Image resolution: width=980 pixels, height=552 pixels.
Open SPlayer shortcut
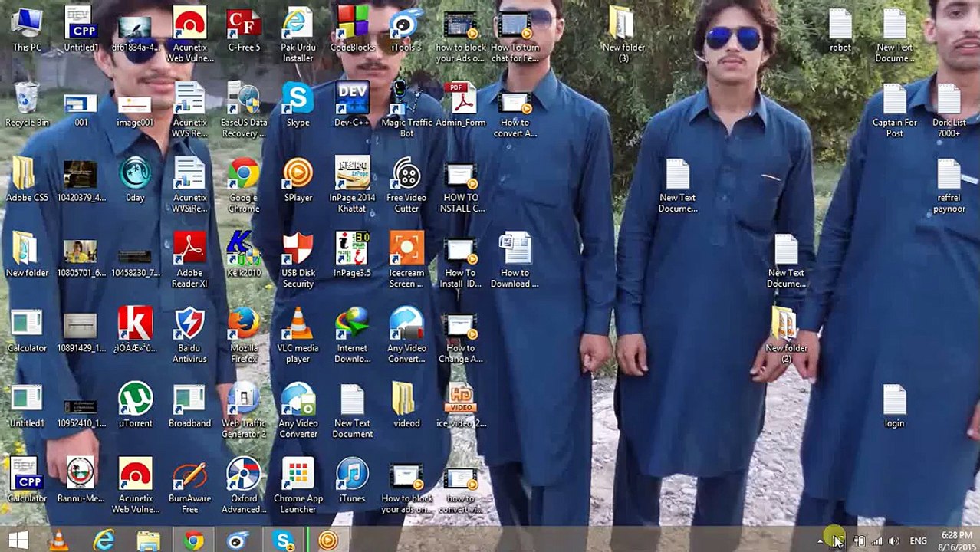click(x=298, y=181)
